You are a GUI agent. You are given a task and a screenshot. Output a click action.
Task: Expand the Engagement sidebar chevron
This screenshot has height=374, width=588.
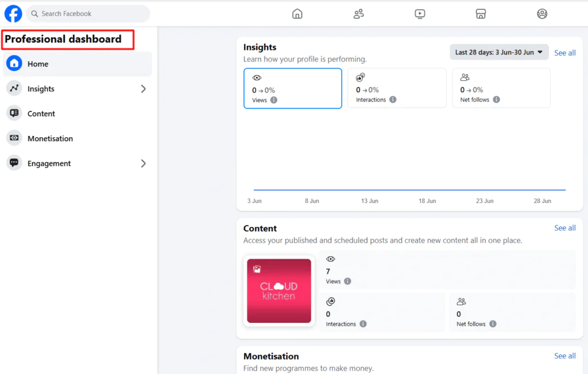143,163
